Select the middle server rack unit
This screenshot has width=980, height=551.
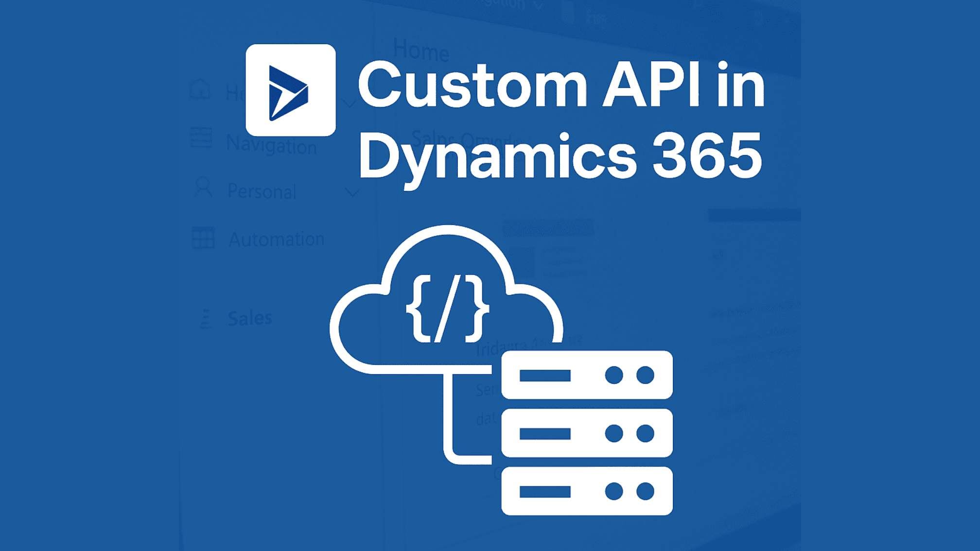tap(586, 433)
